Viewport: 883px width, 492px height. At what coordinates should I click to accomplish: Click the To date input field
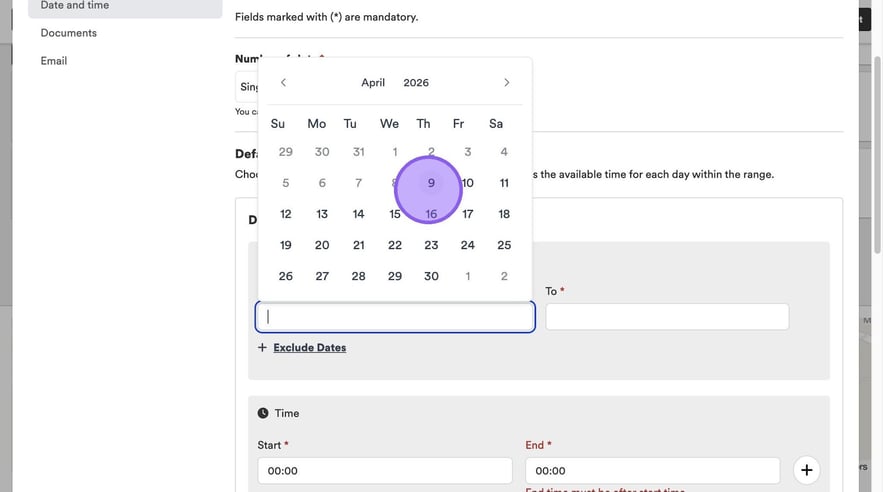point(667,317)
